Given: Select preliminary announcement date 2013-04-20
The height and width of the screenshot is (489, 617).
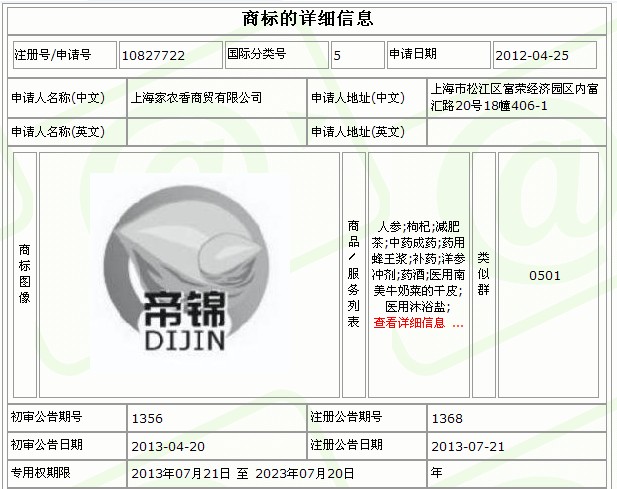Looking at the screenshot, I should pos(164,445).
